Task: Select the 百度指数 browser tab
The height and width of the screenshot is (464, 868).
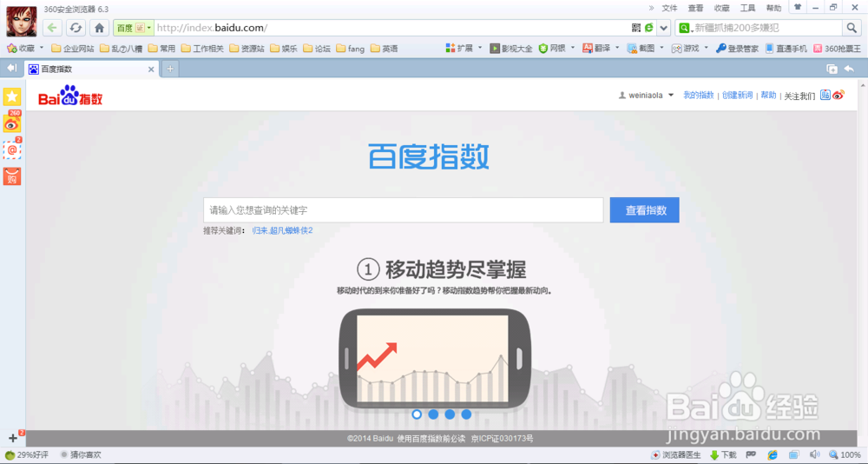Action: point(91,70)
